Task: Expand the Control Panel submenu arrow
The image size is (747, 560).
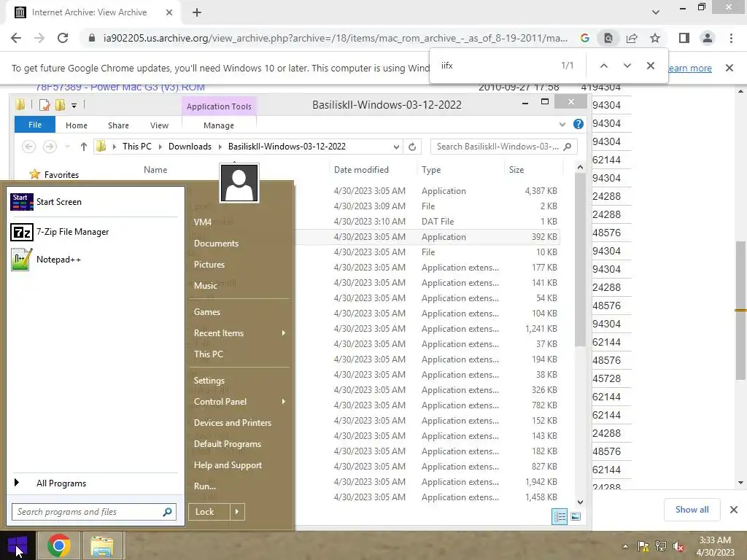Action: click(x=284, y=402)
